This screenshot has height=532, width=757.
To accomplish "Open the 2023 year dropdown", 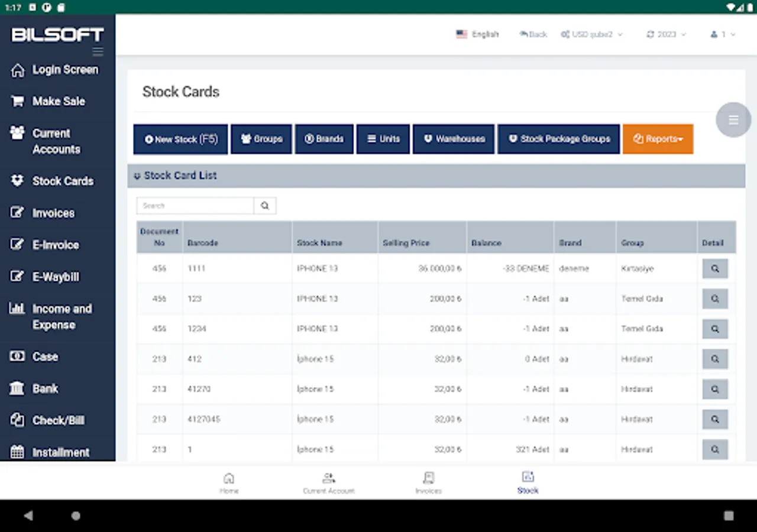I will [665, 34].
